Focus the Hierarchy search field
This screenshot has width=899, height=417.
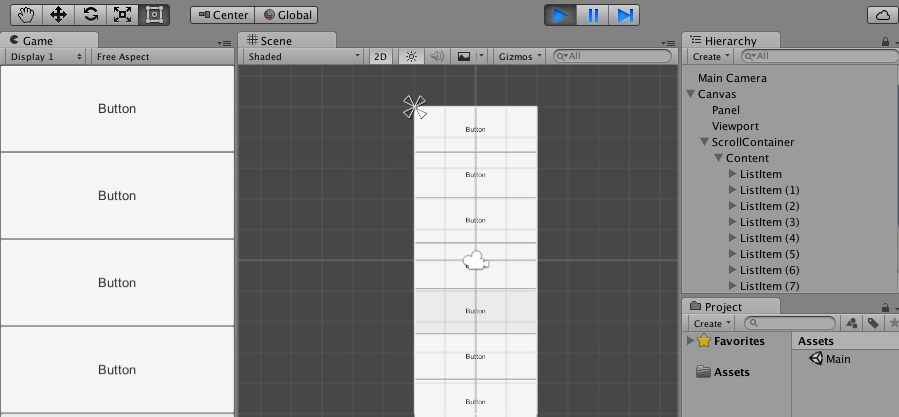820,56
